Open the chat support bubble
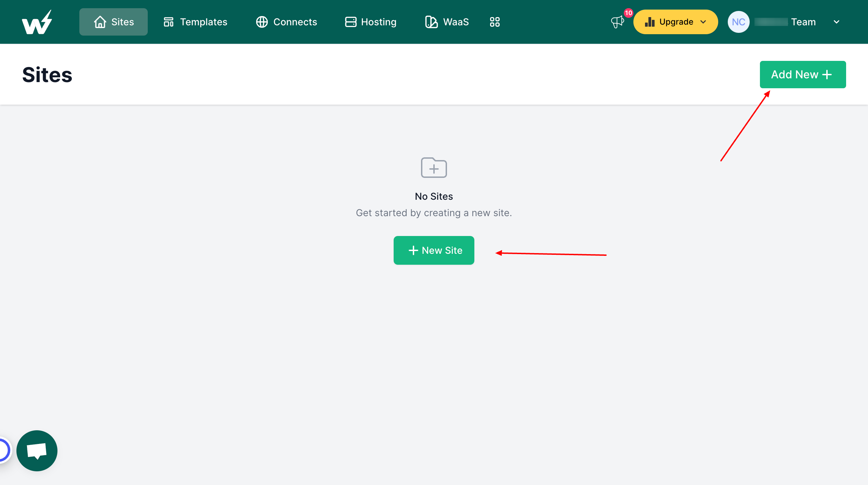Screen dimensions: 868x485 [37, 450]
